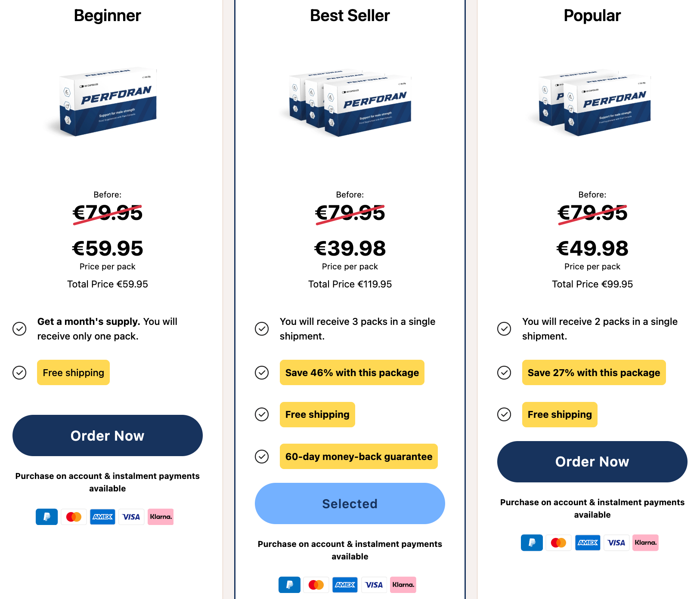Order the Beginner single pack
700x599 pixels.
click(108, 435)
